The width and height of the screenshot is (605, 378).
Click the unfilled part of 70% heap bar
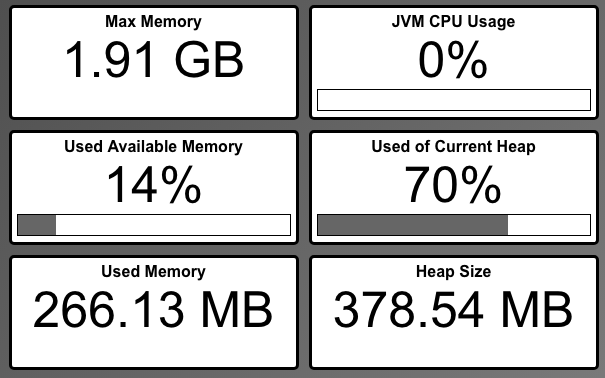pos(549,225)
